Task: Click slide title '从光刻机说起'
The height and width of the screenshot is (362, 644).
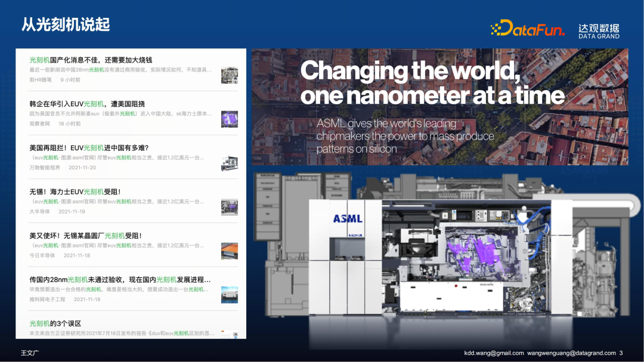Action: 66,24
